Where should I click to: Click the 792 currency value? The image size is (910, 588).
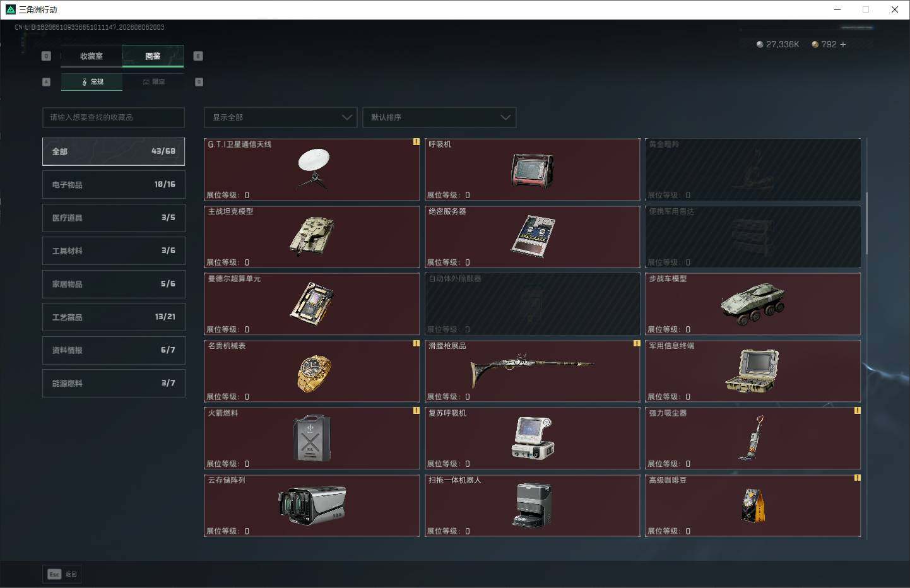(829, 44)
